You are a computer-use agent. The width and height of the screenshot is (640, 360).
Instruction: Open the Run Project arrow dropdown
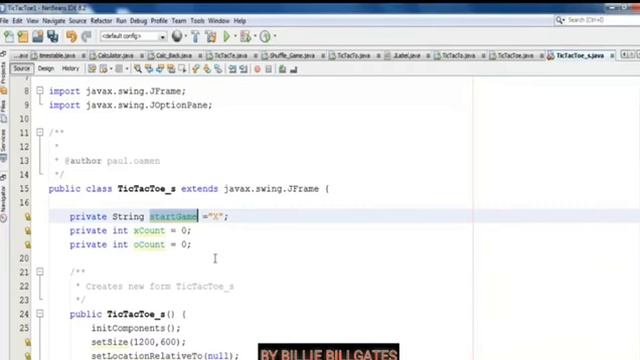pos(235,36)
